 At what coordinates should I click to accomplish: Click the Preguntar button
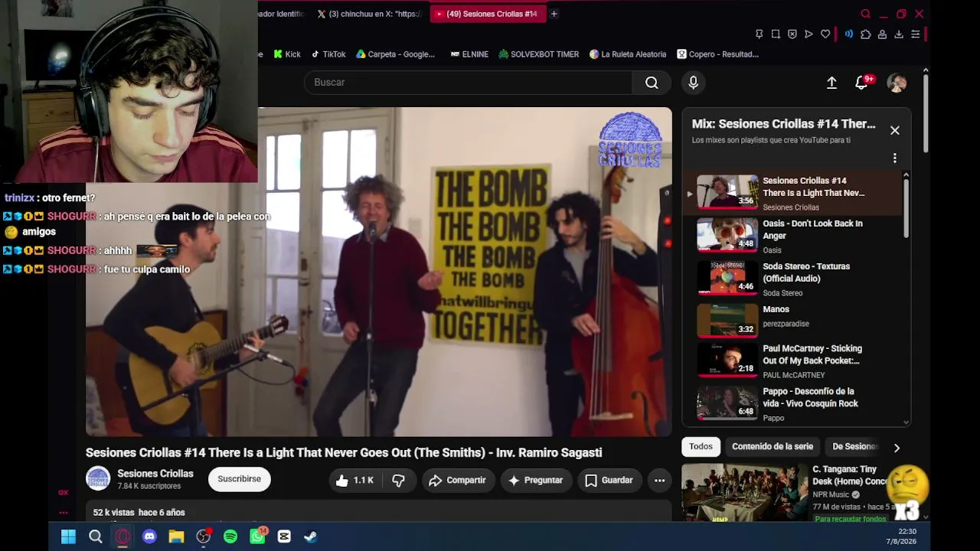[x=536, y=480]
